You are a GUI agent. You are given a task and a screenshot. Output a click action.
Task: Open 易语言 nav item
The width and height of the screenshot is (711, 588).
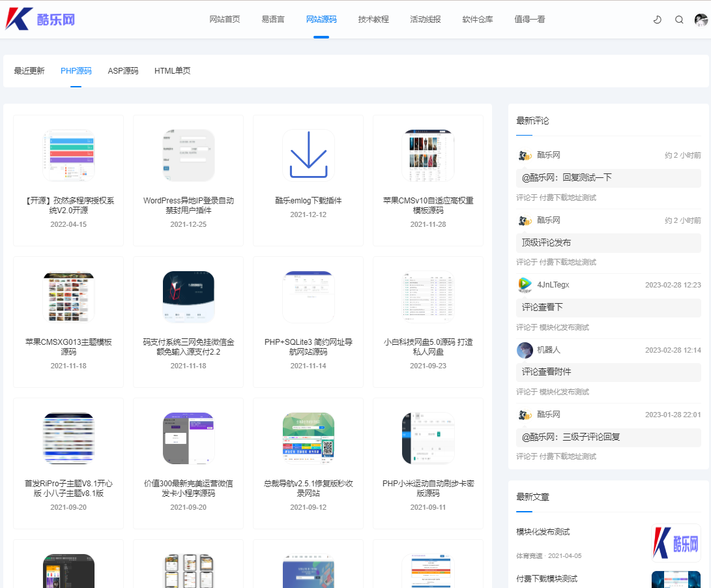273,19
